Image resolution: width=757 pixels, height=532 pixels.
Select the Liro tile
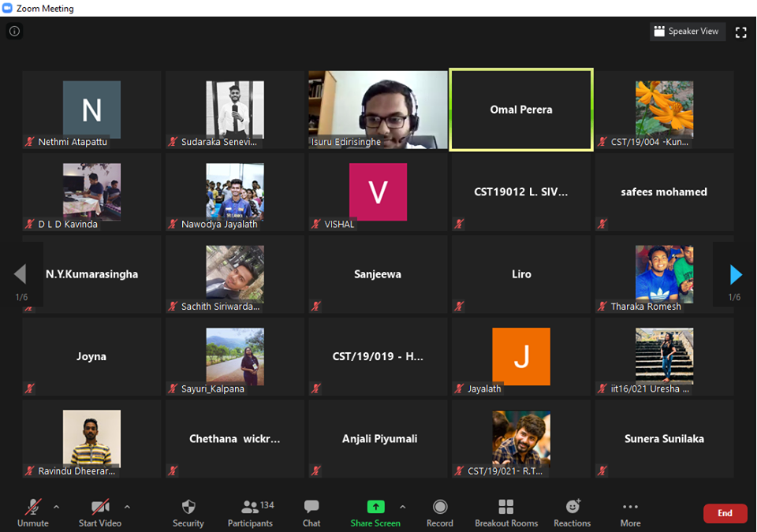[521, 274]
